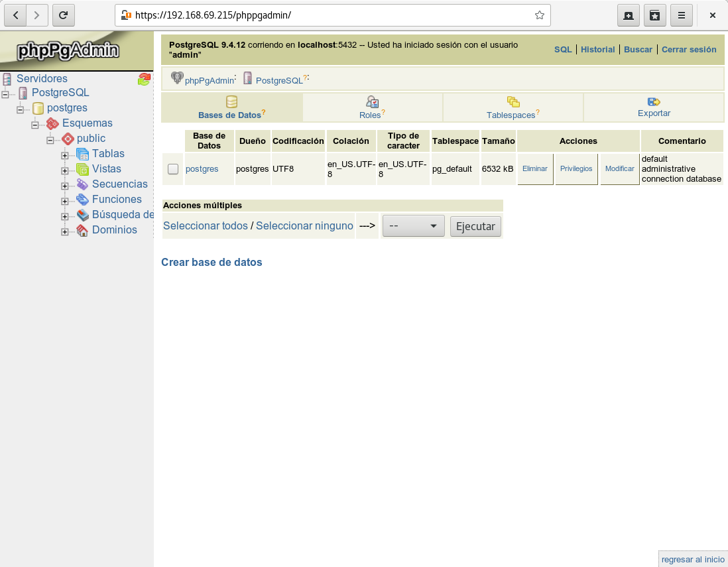
Task: Collapse the public schema tree node
Action: [50, 140]
